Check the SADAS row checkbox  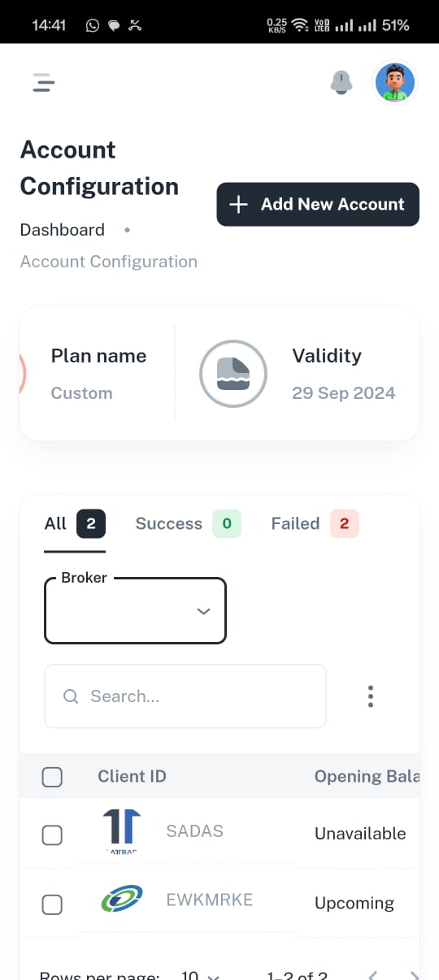(52, 835)
